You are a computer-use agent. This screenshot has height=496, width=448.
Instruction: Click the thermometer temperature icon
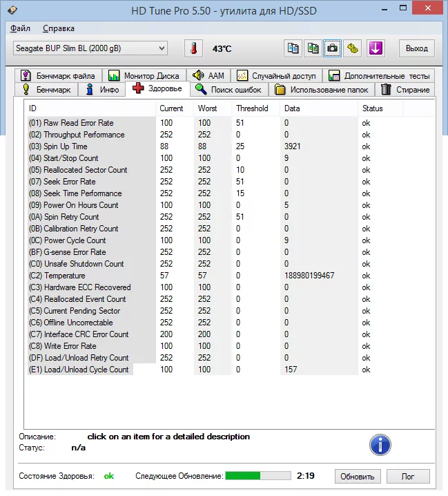[x=193, y=49]
